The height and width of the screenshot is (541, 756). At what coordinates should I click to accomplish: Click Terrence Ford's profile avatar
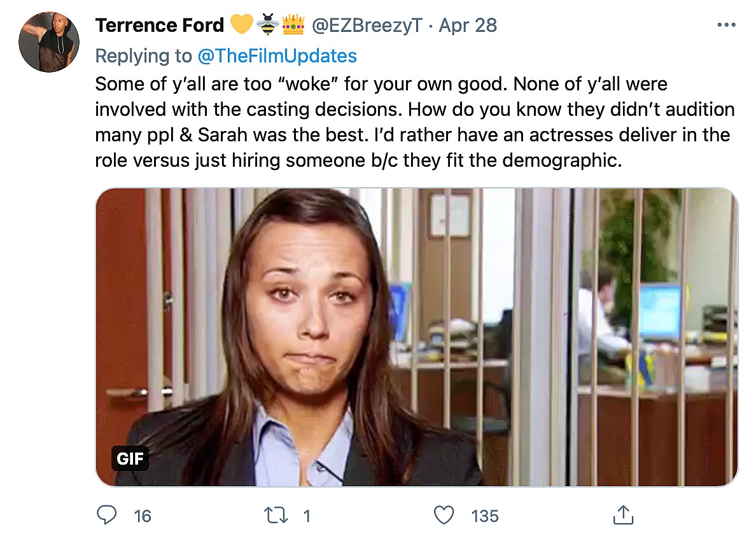[49, 42]
